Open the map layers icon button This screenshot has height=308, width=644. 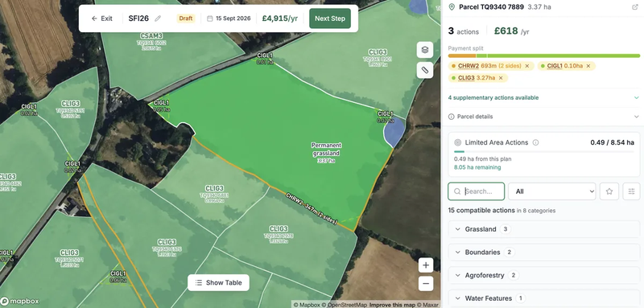pyautogui.click(x=425, y=50)
